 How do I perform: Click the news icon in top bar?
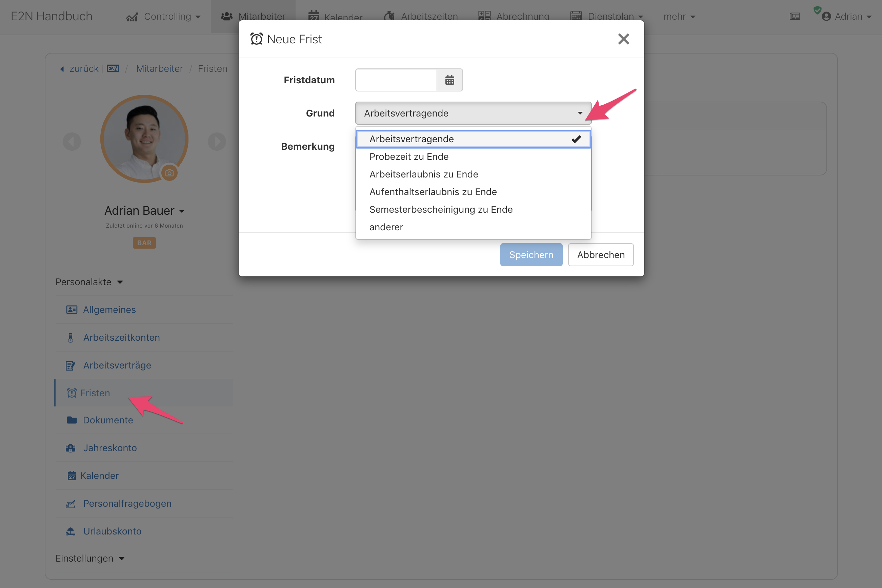click(795, 17)
